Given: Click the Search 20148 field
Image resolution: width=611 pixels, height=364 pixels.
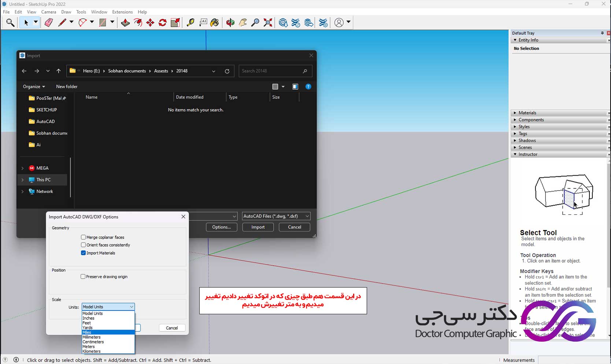Looking at the screenshot, I should (x=275, y=71).
